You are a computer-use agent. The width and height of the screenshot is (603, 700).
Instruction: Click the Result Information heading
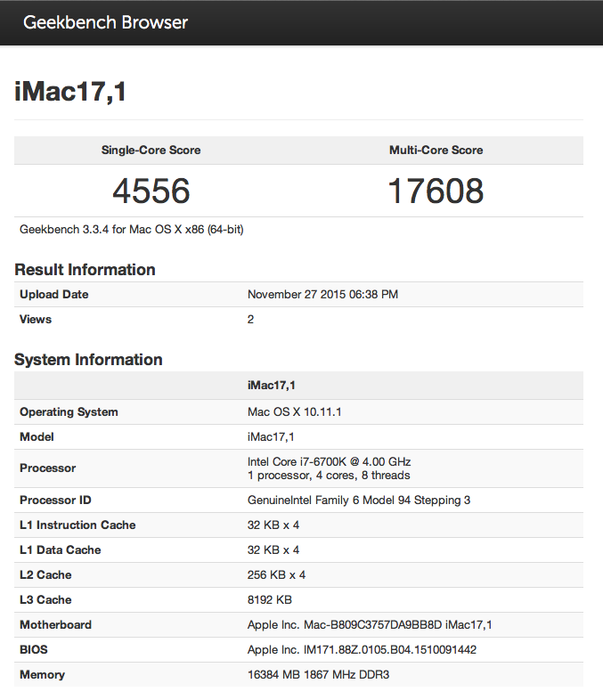tap(85, 270)
